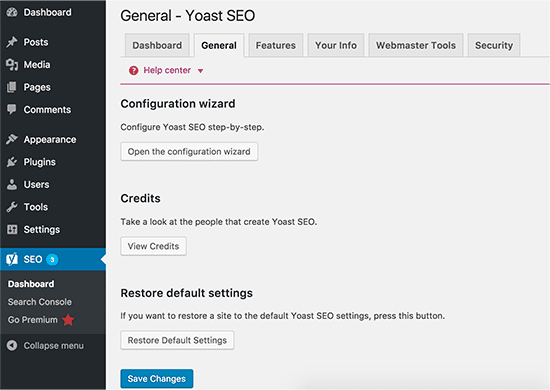Expand the Help center dropdown arrow
Viewport: 550px width, 390px height.
(200, 71)
